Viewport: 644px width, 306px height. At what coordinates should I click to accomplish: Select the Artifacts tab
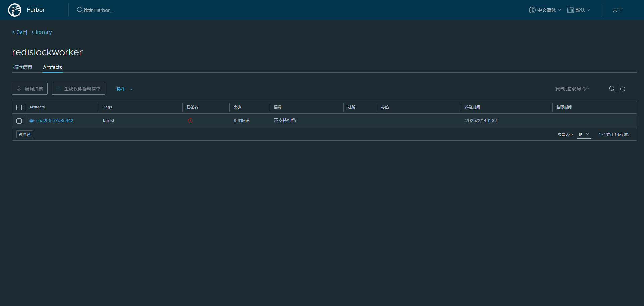tap(52, 67)
